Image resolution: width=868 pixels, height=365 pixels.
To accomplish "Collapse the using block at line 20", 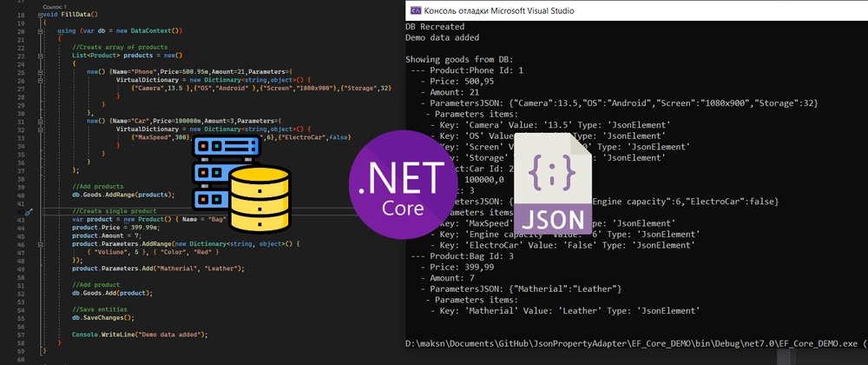I will (41, 31).
